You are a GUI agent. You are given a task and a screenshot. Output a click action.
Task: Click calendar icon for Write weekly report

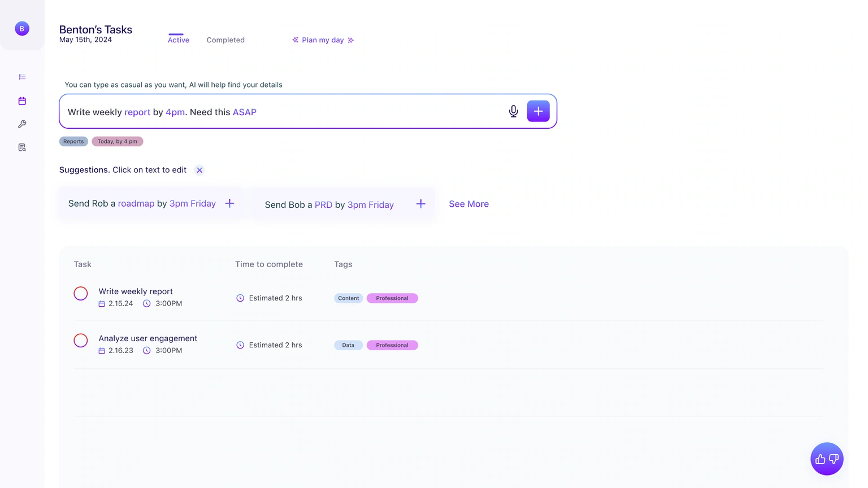[x=102, y=304]
